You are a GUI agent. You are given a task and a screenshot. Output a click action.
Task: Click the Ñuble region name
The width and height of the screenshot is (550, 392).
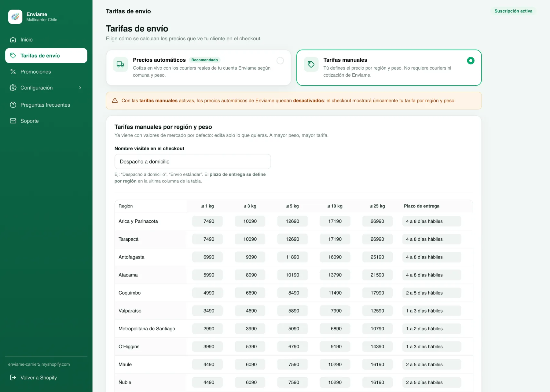125,382
